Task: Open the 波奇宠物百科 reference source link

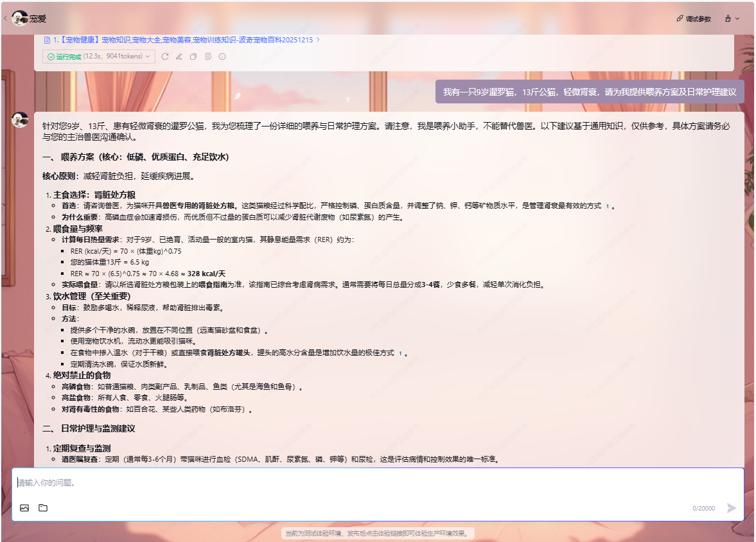Action: click(182, 40)
